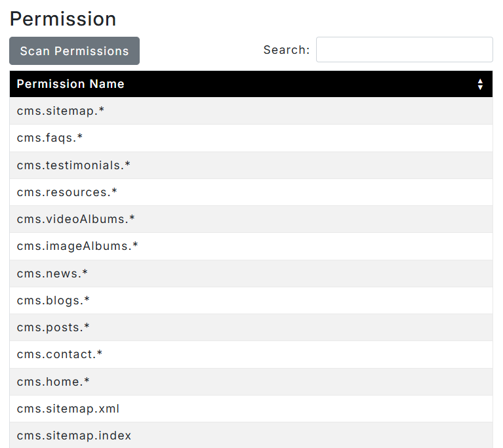The height and width of the screenshot is (448, 503).
Task: Select the cms.sitemap.xml row
Action: coord(251,409)
